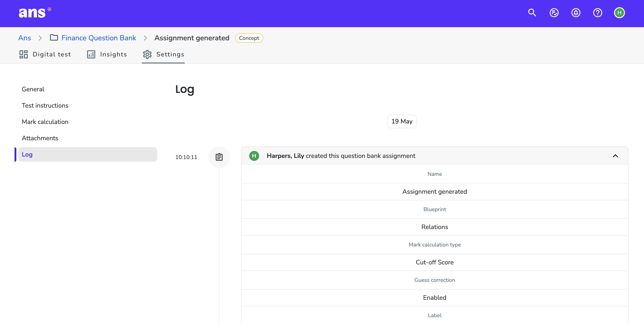Click the Enabled value row
This screenshot has width=644, height=324.
pos(435,298)
